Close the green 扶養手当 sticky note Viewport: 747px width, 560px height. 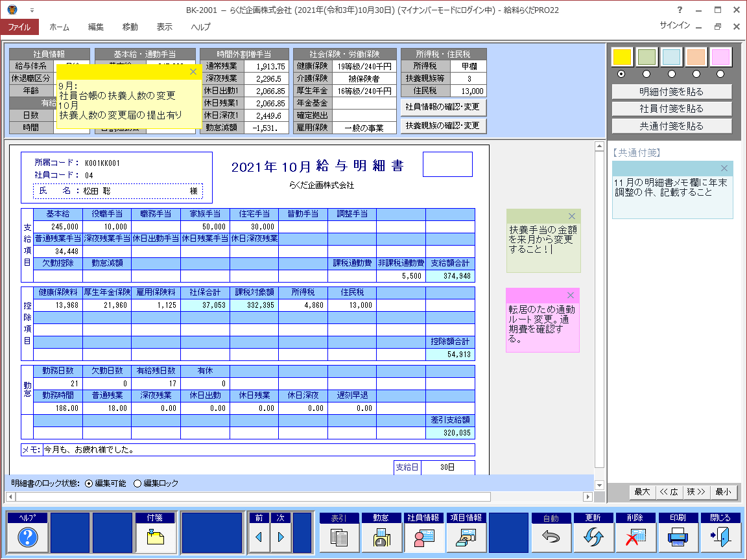(572, 216)
